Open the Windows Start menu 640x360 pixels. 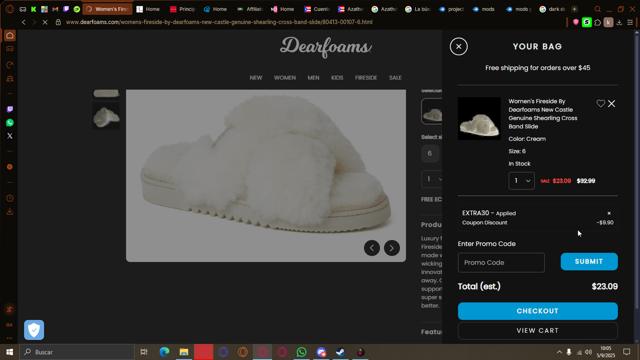(x=9, y=352)
